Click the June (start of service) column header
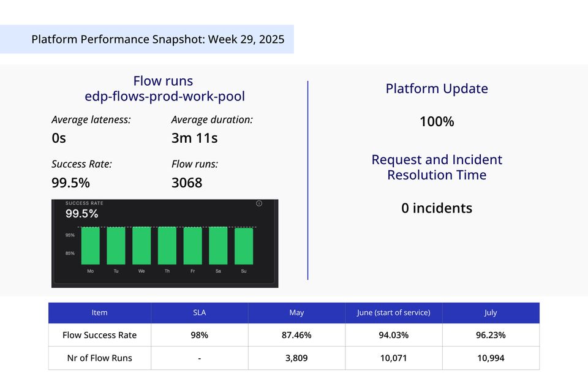588x392 pixels. 394,312
